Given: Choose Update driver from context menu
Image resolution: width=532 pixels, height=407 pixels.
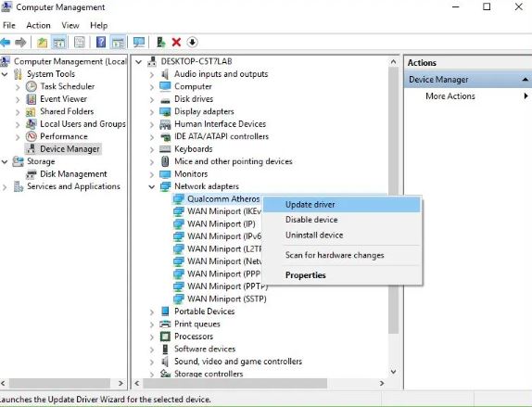Looking at the screenshot, I should pos(342,205).
